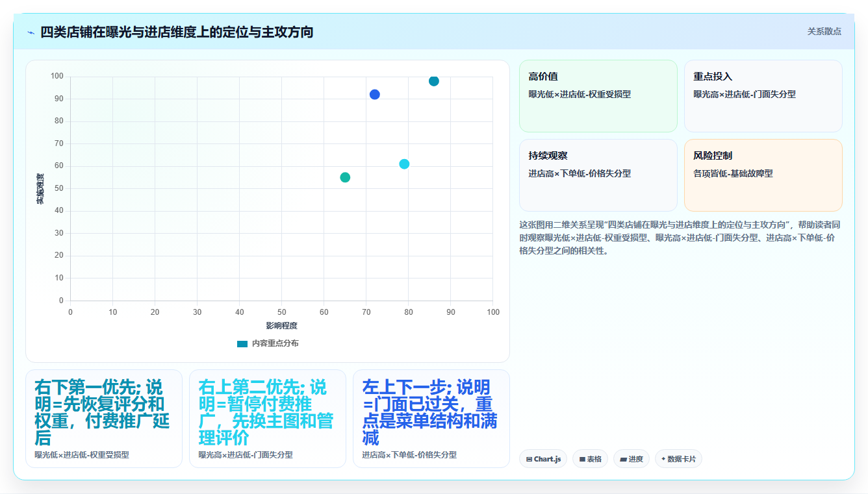Image resolution: width=868 pixels, height=494 pixels.
Task: Open the 高价值 card
Action: tap(598, 96)
